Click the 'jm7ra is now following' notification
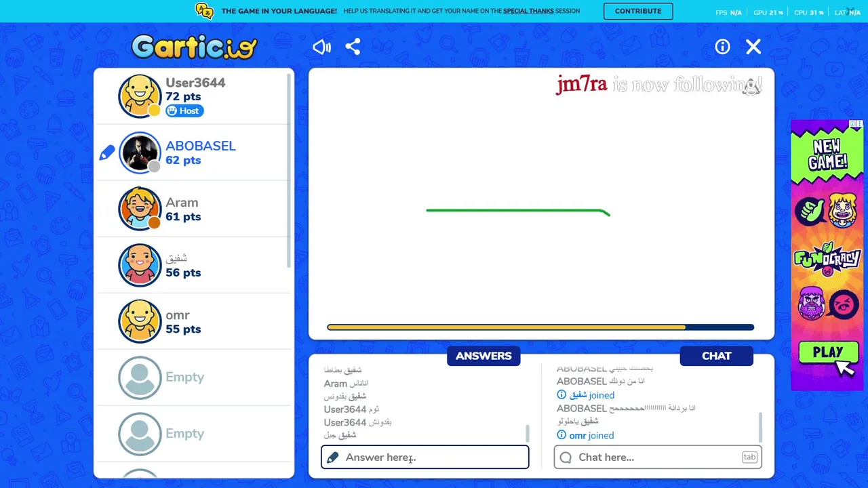Viewport: 868px width, 488px height. pyautogui.click(x=658, y=85)
